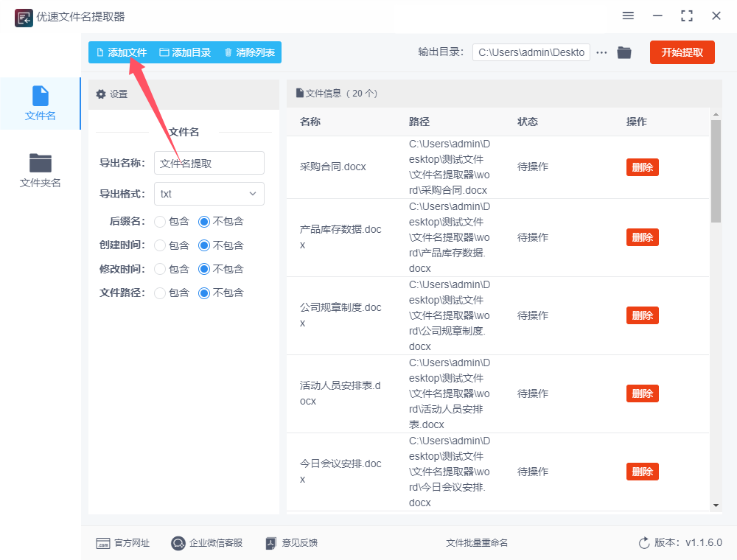Click the export name input field

[x=209, y=163]
